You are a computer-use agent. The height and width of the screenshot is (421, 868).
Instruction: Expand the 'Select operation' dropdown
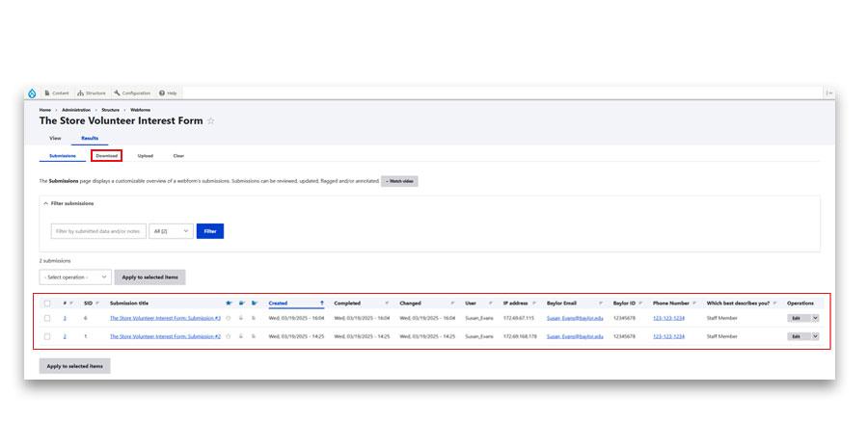click(75, 276)
